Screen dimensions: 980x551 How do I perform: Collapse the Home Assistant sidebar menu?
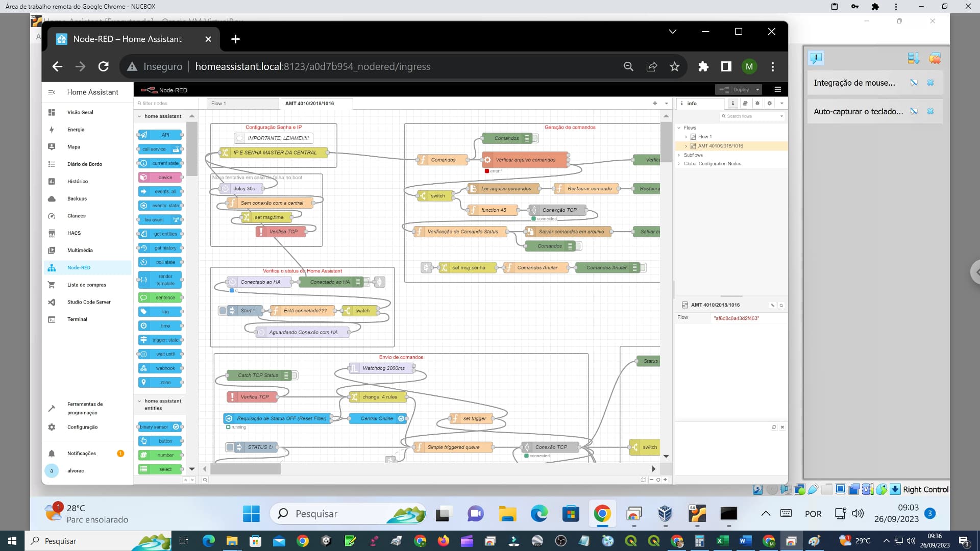(52, 92)
